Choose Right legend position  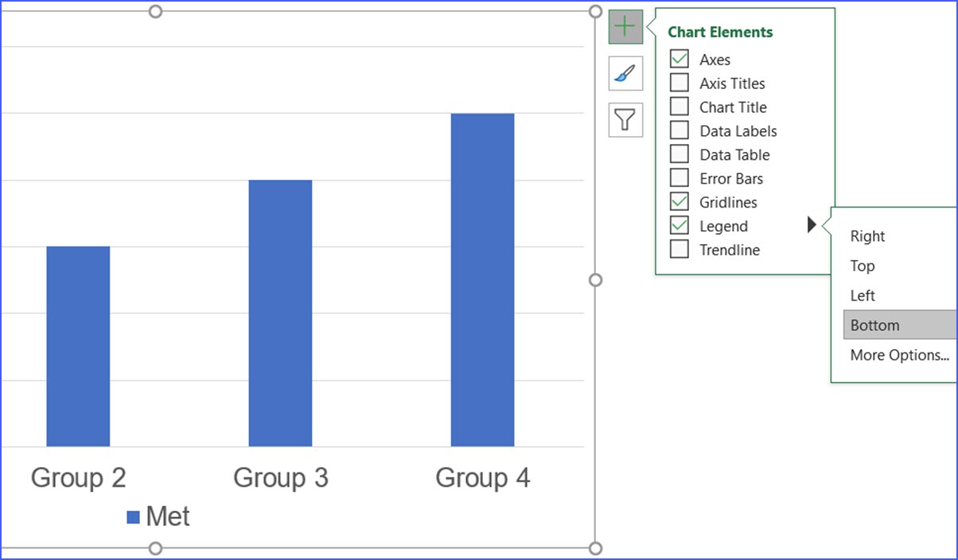(x=867, y=236)
